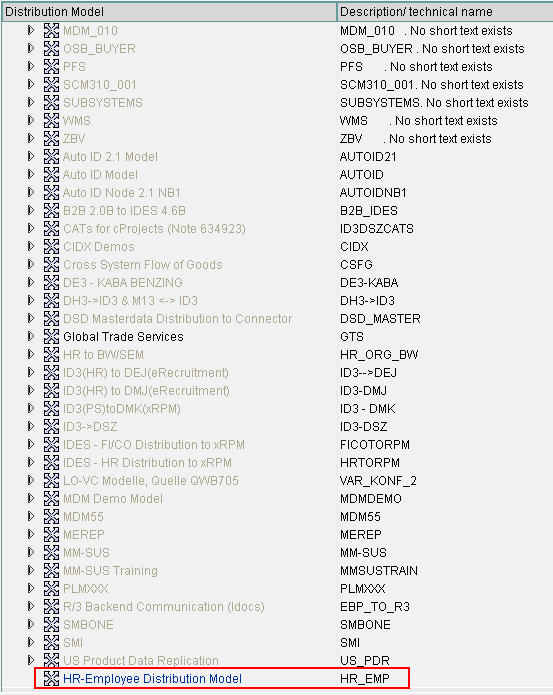553x695 pixels.
Task: Click the model icon next to Global Trade Services
Action: coord(51,336)
